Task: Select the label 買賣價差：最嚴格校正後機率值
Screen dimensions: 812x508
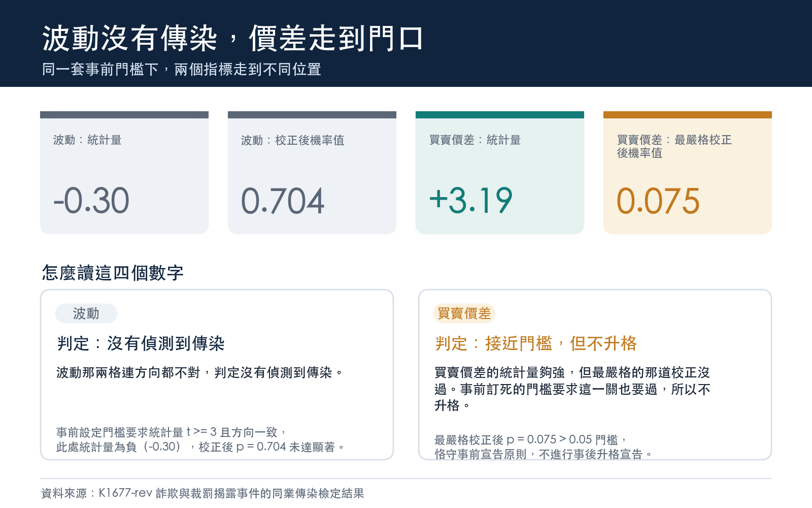Action: coord(674,146)
